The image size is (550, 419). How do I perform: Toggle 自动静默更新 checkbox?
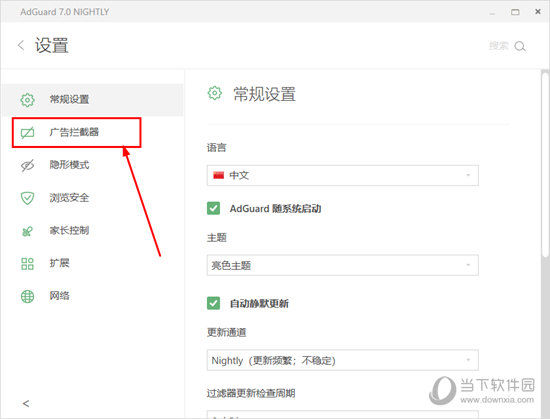(213, 303)
